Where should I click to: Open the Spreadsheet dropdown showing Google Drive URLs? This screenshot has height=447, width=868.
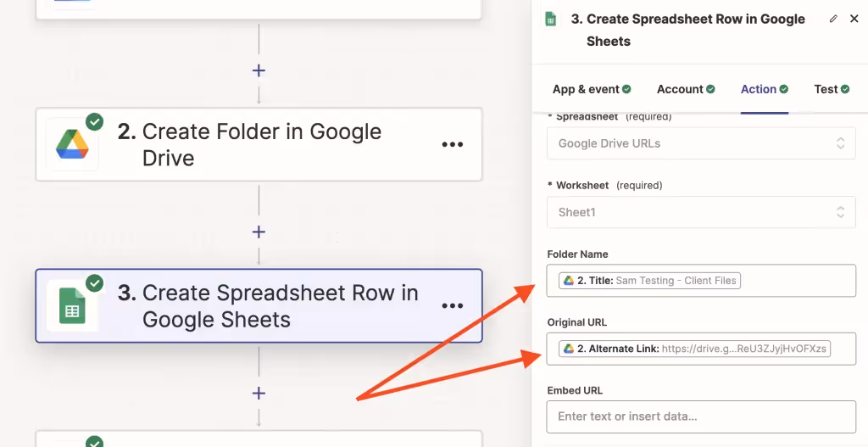(x=701, y=143)
